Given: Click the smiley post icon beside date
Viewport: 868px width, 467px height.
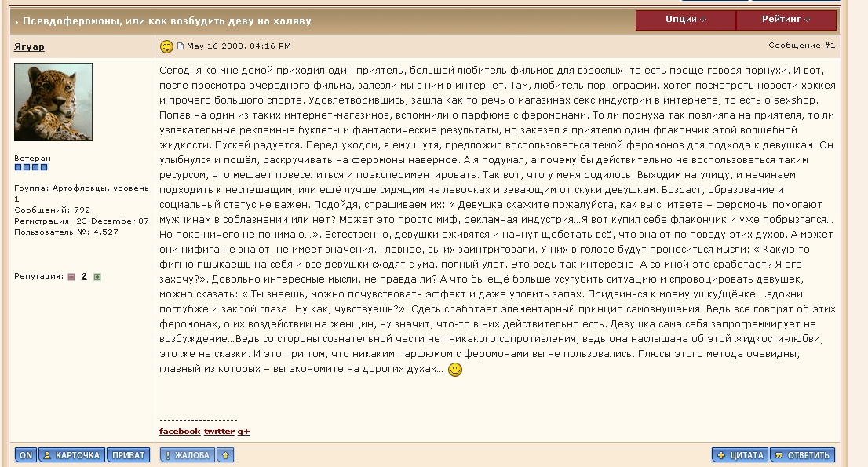Looking at the screenshot, I should (166, 46).
